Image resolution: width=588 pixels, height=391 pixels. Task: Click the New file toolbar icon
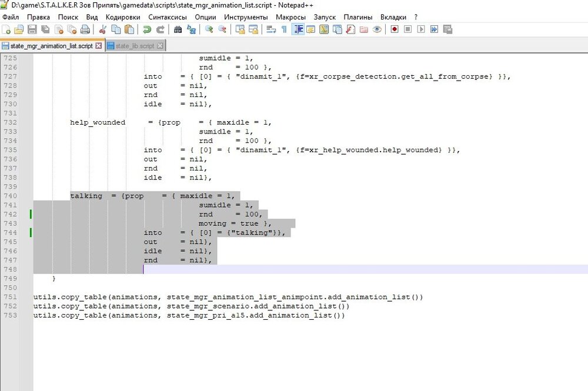coord(6,29)
